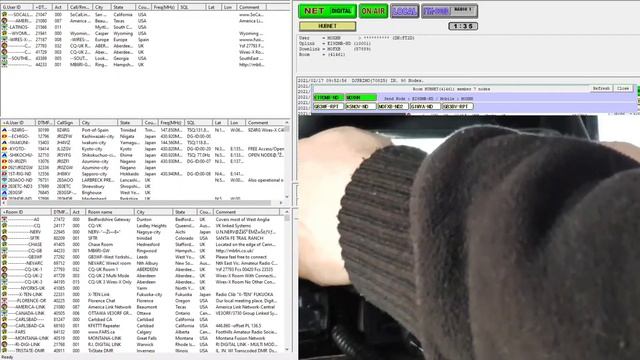
Task: Click the 2021/02/17 09:52:56 log line
Action: [361, 81]
